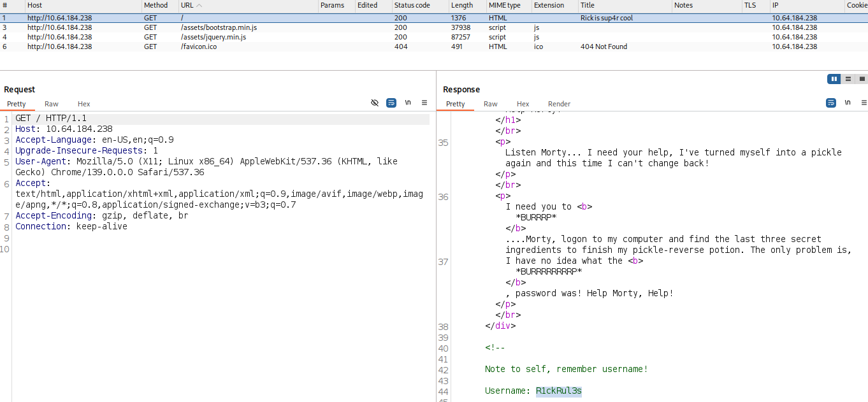Switch to side-by-side layout view
Screen dimensions: 868x402
834,79
